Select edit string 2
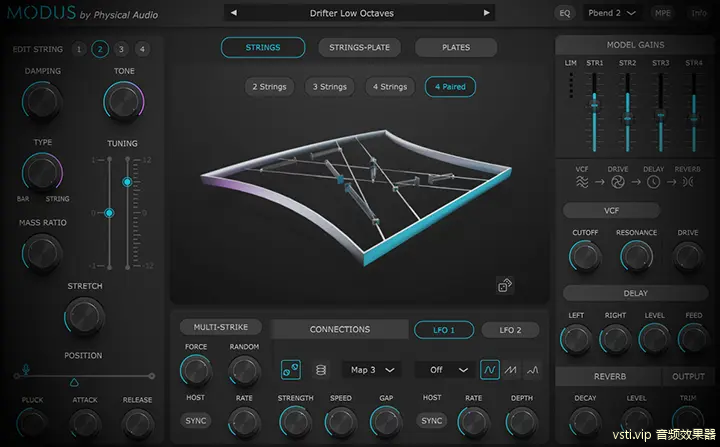Screen dimensions: 720x447 click(100, 49)
